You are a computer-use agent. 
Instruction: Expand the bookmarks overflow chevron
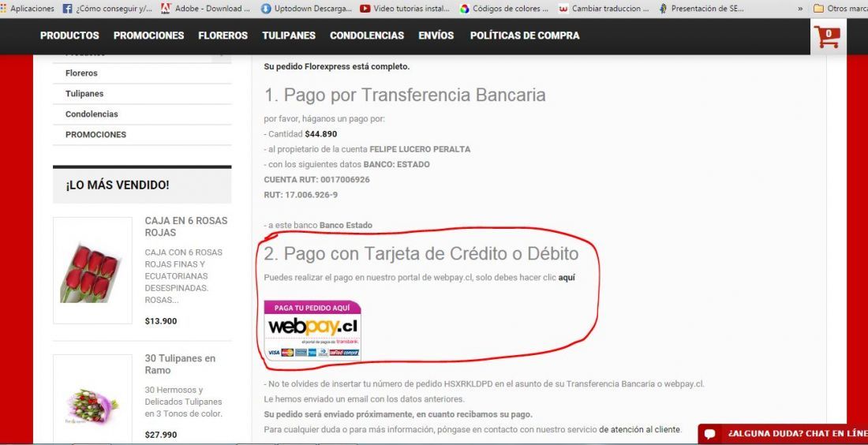(800, 9)
